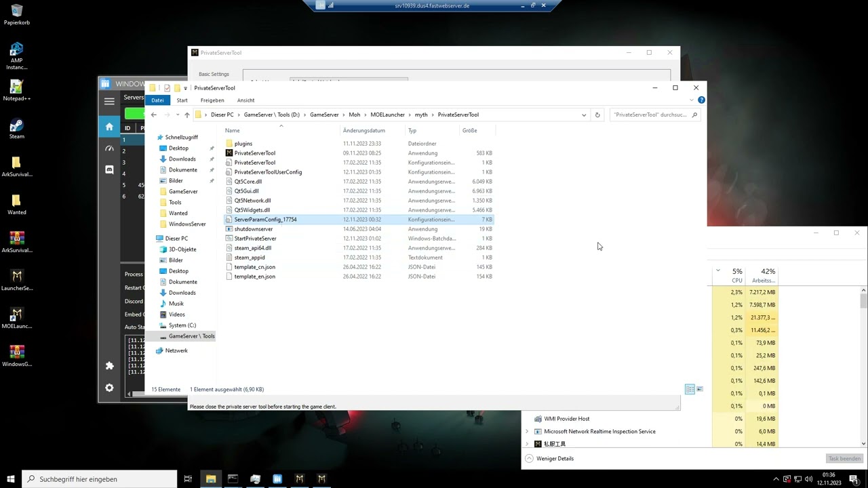The width and height of the screenshot is (868, 488).
Task: Select Dieser PC in navigation pane
Action: (176, 239)
